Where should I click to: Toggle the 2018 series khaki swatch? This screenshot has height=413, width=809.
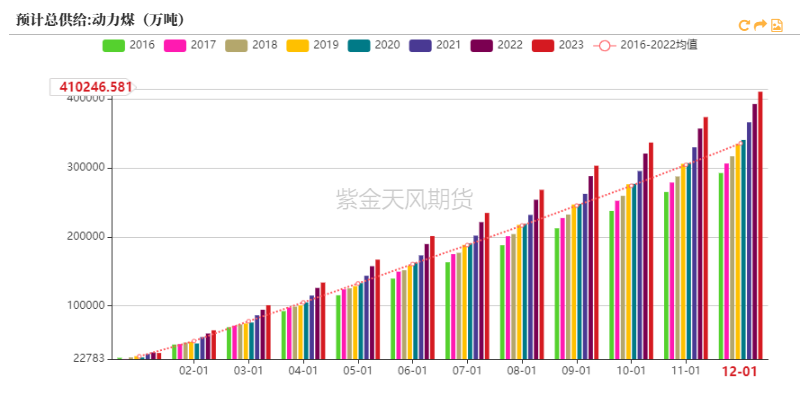[236, 45]
